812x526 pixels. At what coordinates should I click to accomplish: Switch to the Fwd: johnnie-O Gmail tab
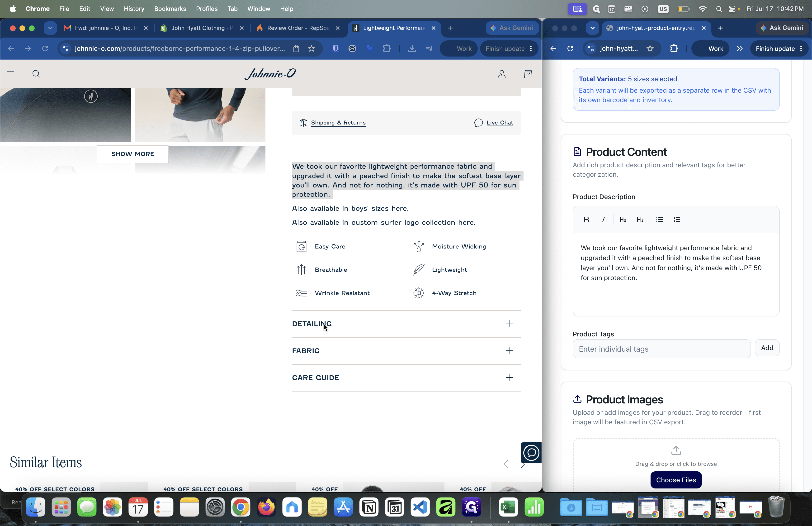[x=106, y=28]
